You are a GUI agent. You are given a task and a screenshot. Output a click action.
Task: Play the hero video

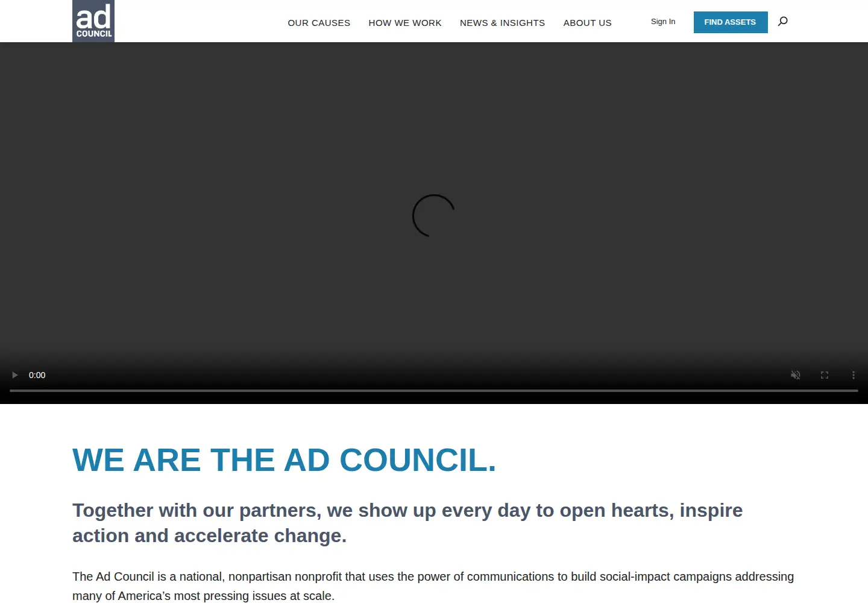14,375
